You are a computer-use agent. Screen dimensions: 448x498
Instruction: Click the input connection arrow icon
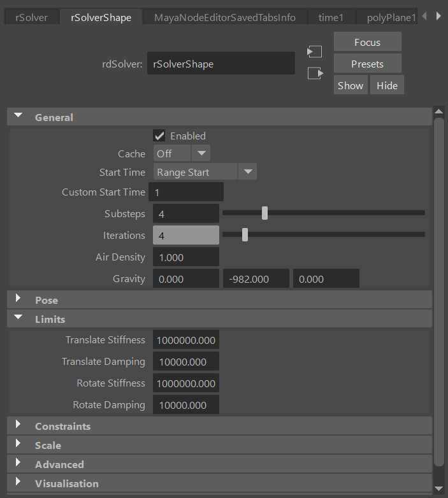(x=314, y=52)
